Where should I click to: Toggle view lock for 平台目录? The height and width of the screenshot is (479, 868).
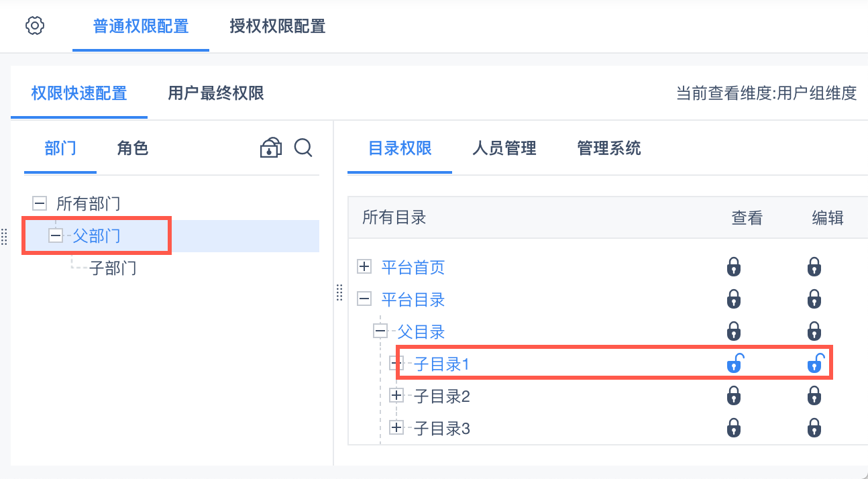click(734, 299)
